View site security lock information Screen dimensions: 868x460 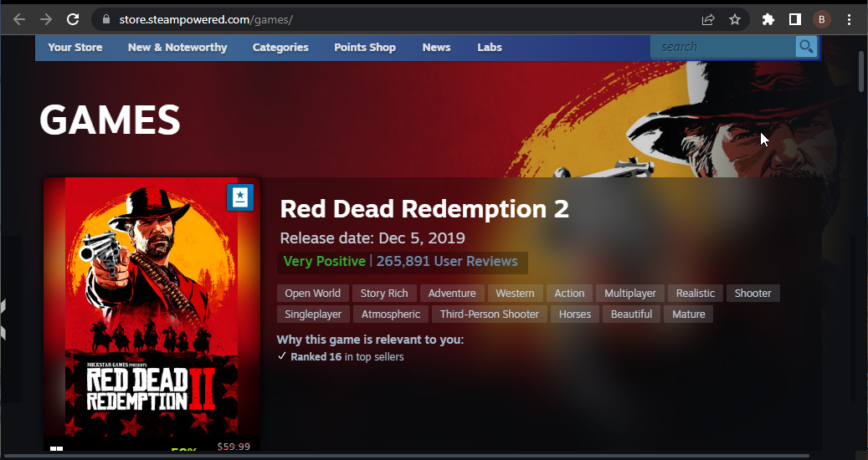(x=106, y=19)
